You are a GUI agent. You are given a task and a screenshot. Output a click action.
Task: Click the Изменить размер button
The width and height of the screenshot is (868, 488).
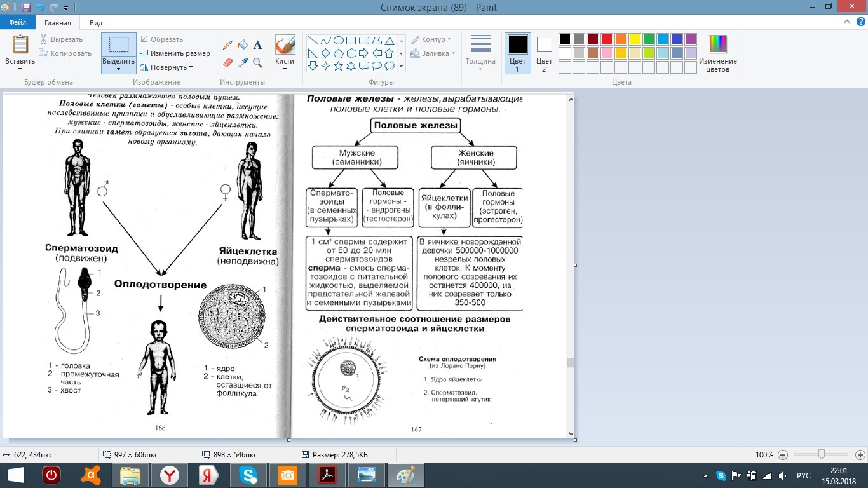click(x=175, y=53)
